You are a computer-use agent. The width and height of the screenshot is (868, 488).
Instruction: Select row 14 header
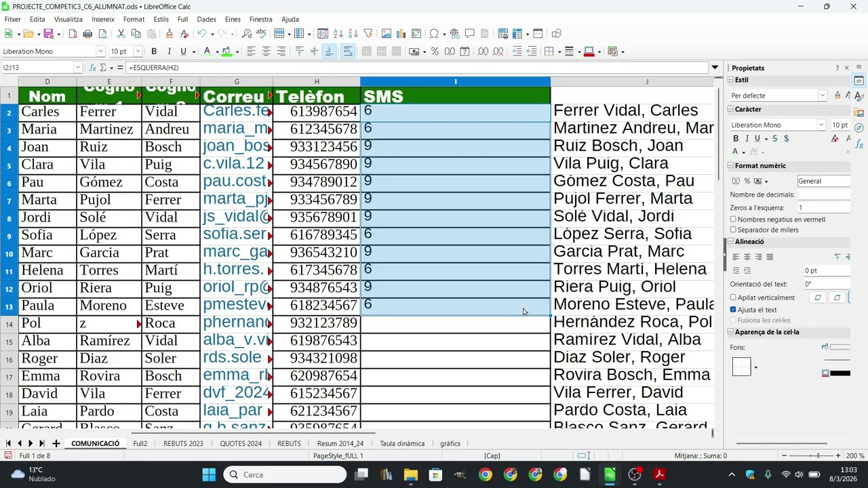click(x=9, y=323)
